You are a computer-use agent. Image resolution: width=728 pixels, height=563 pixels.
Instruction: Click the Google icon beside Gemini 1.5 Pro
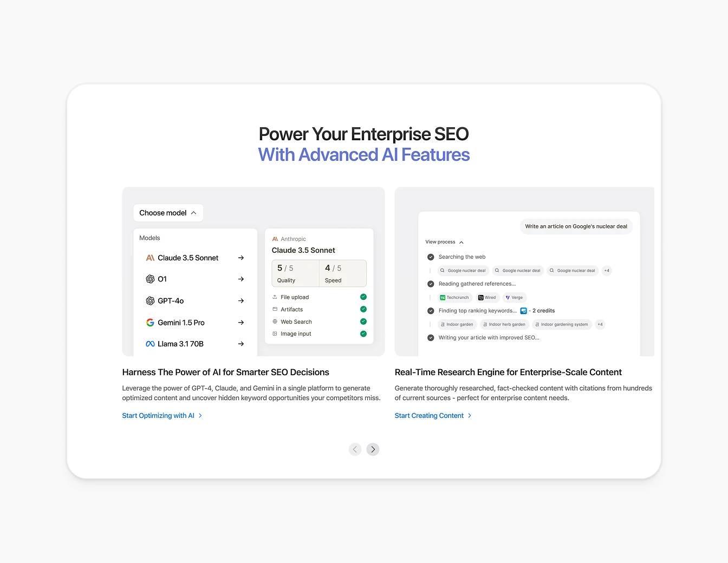150,322
